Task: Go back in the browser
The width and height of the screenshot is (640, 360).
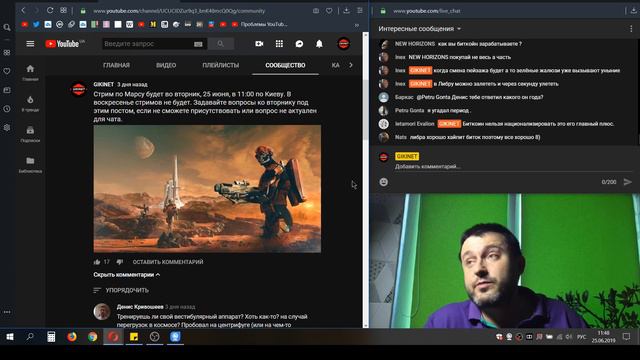Action: [x=23, y=11]
